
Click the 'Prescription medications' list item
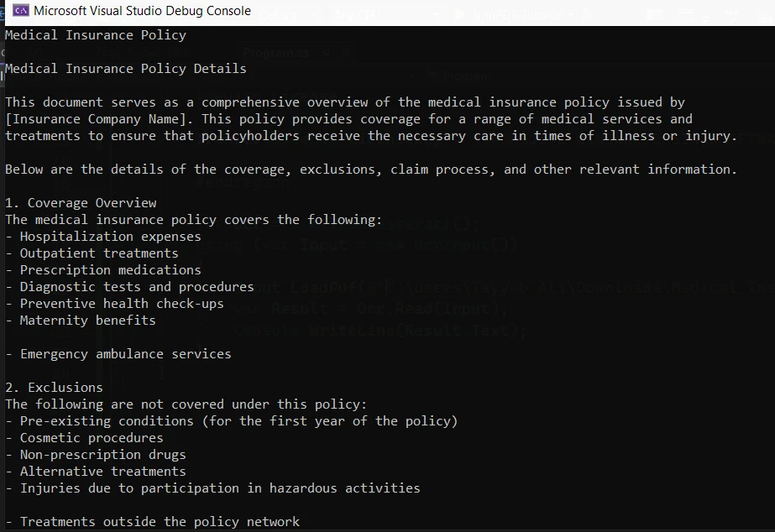[110, 270]
